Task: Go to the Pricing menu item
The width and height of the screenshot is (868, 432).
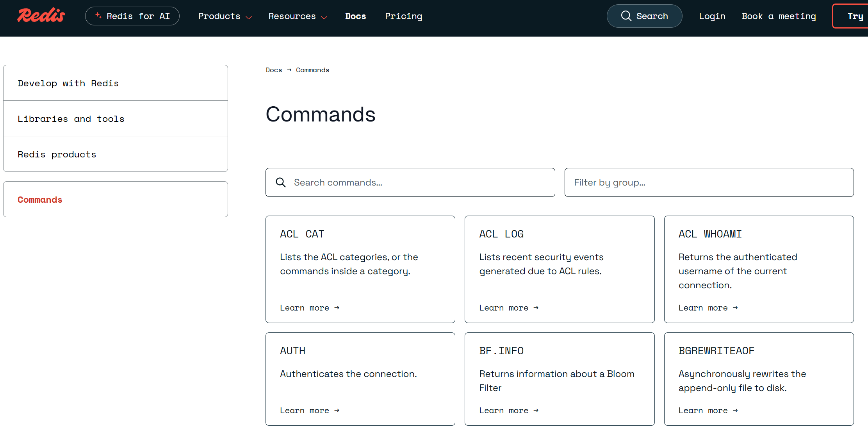Action: click(403, 16)
